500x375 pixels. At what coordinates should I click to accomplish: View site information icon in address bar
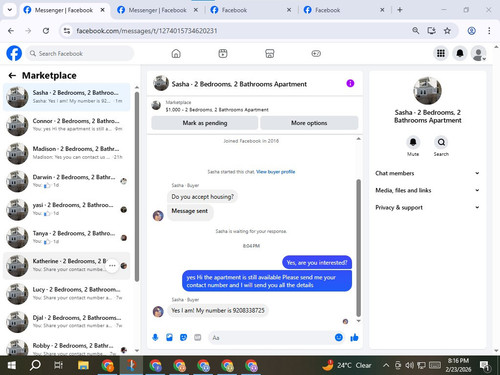pyautogui.click(x=67, y=31)
